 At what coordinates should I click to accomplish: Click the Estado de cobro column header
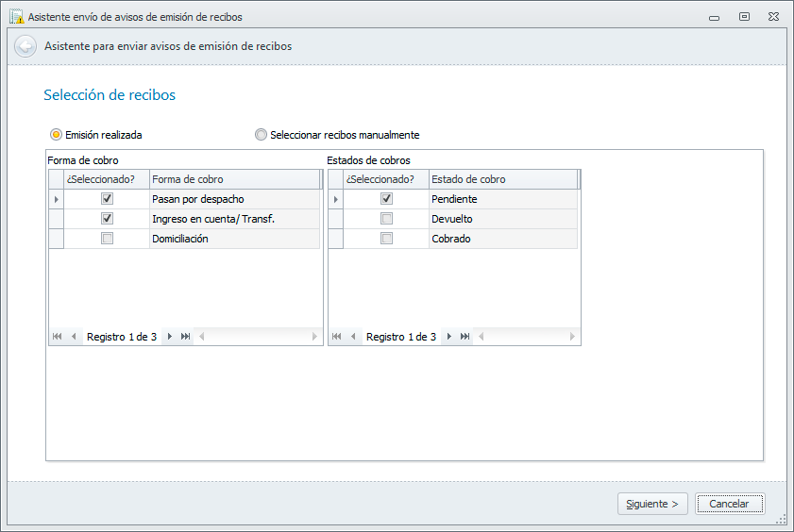pos(502,179)
